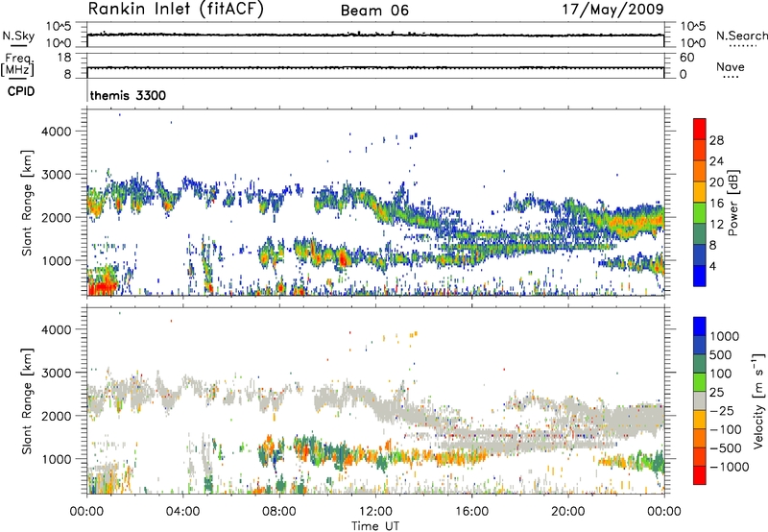Click the '16' tick on the Power scale
Viewport: 768px width, 532px height.
[716, 204]
